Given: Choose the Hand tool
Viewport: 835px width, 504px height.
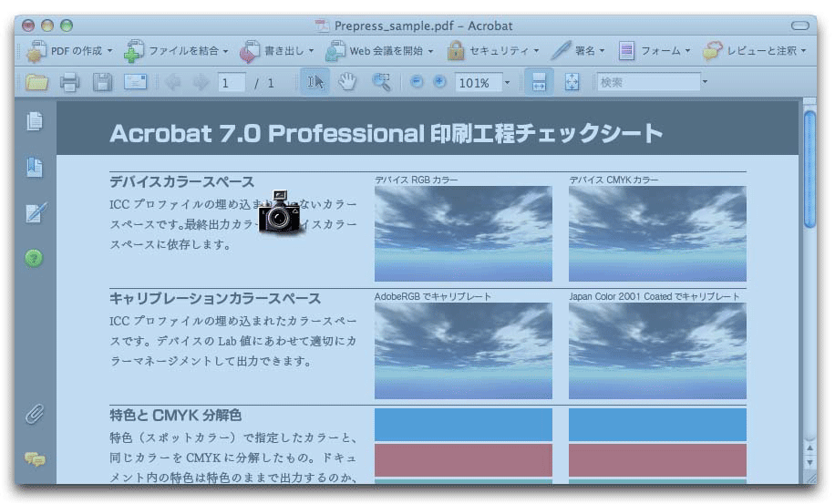Looking at the screenshot, I should point(347,82).
